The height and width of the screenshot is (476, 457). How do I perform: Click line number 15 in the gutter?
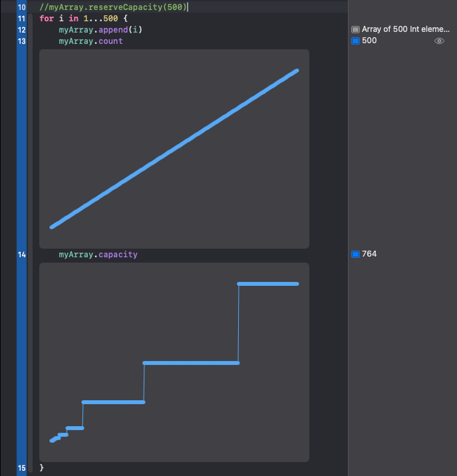[x=21, y=468]
